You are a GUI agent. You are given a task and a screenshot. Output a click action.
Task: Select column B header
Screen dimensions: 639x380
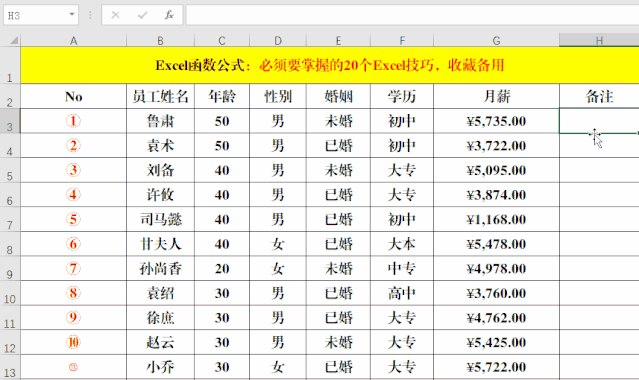(161, 40)
